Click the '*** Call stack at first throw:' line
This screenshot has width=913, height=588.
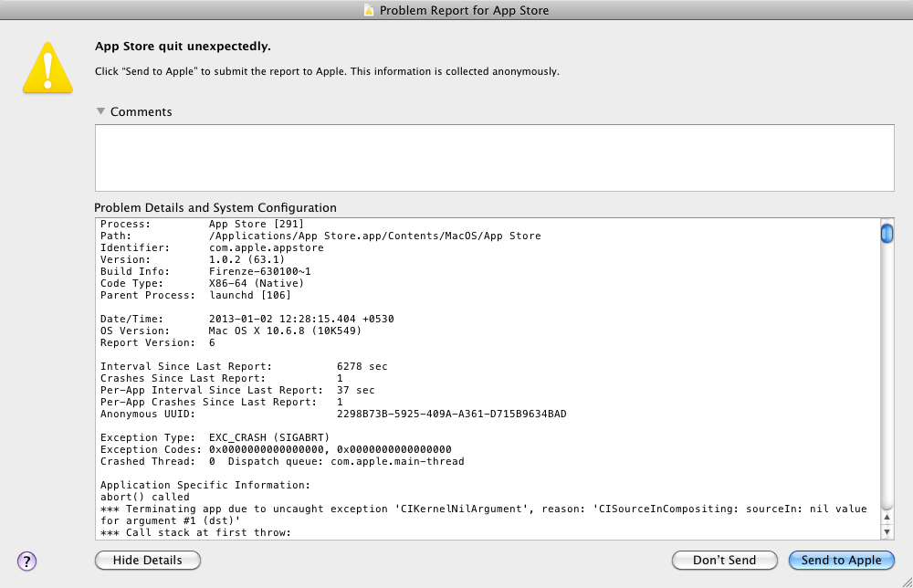[x=195, y=532]
